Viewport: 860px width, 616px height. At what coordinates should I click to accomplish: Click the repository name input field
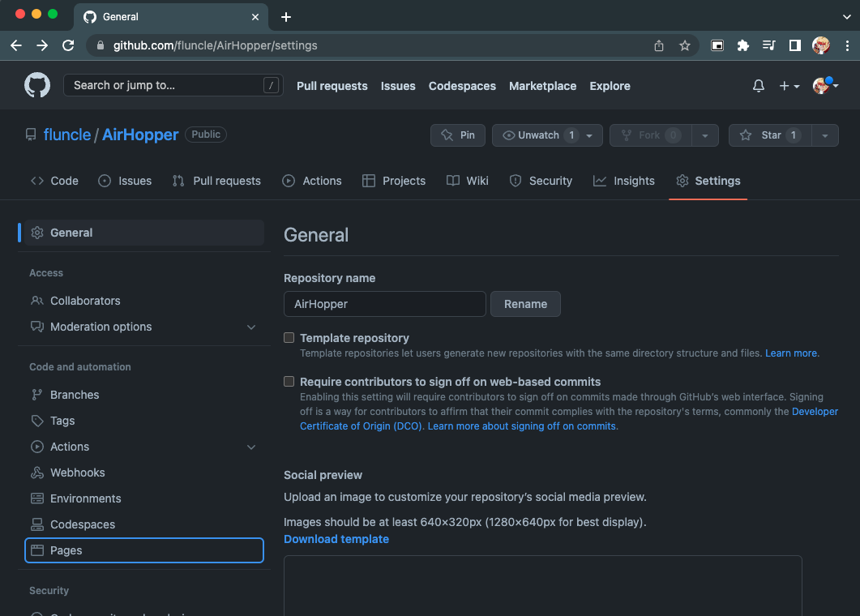[384, 304]
